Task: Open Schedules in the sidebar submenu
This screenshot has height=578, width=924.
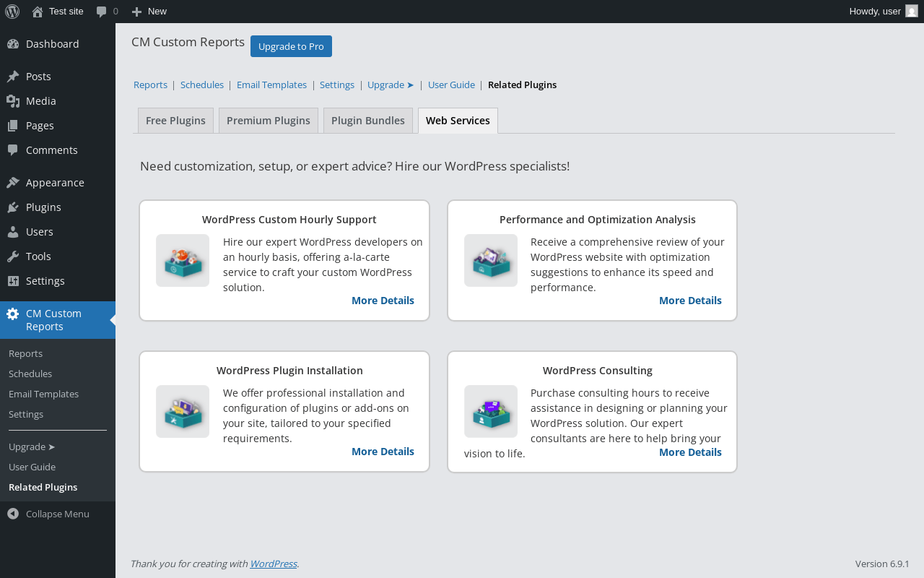Action: 30,374
